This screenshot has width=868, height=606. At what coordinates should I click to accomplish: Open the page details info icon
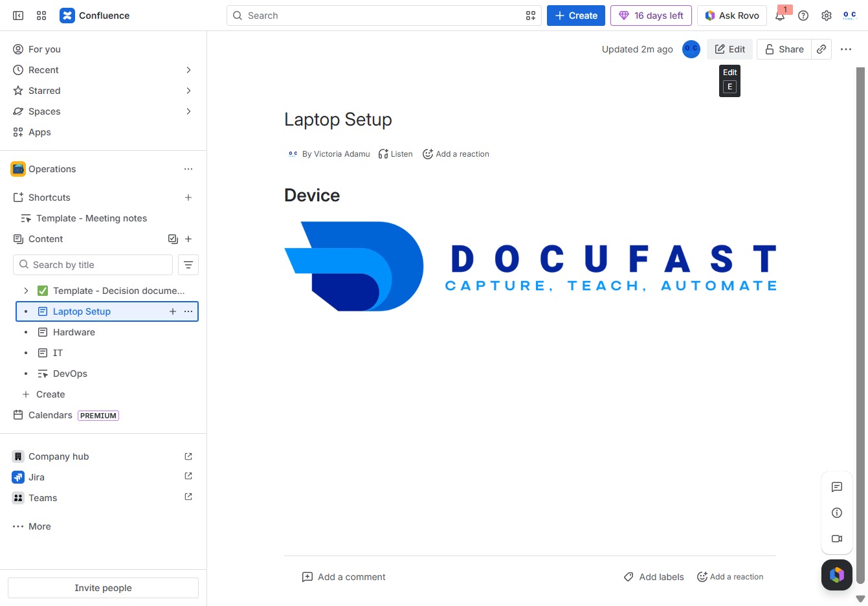coord(837,513)
